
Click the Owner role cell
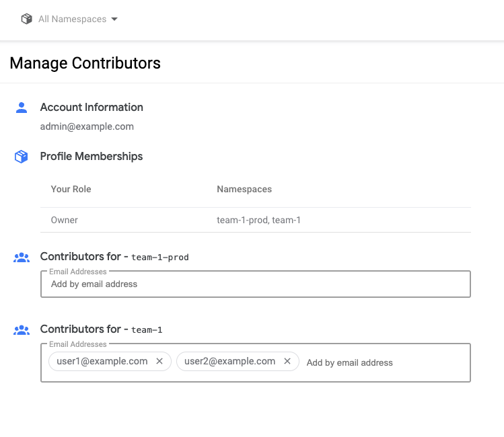coord(65,220)
